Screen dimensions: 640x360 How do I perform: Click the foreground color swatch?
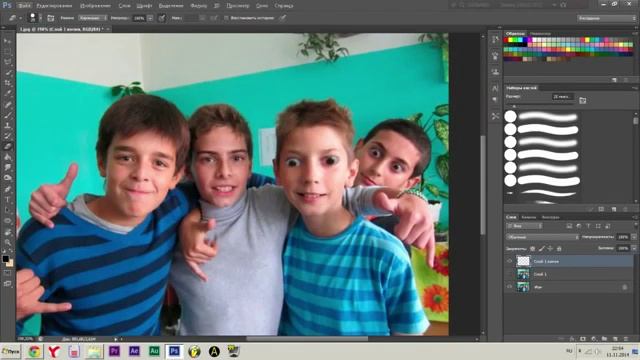5,259
